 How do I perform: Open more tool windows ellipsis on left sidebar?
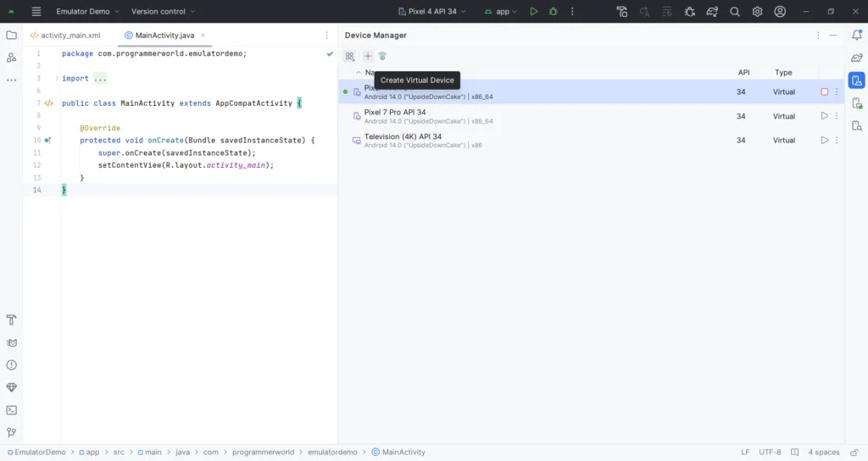(11, 81)
